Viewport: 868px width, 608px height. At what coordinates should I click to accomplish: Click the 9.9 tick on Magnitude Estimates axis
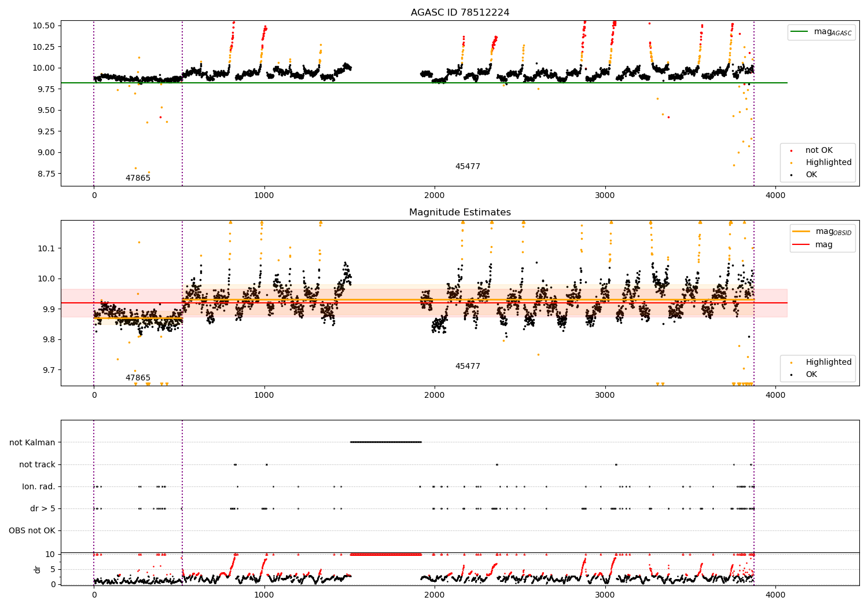[x=48, y=309]
